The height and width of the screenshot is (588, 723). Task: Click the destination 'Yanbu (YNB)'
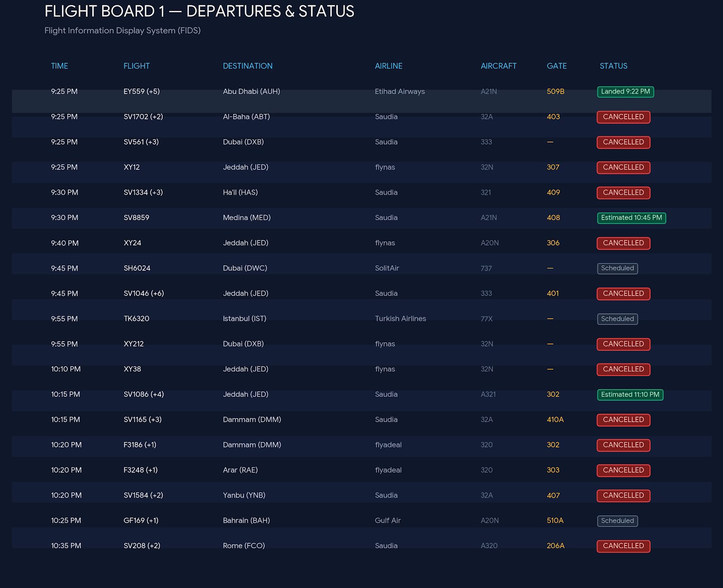pyautogui.click(x=244, y=495)
